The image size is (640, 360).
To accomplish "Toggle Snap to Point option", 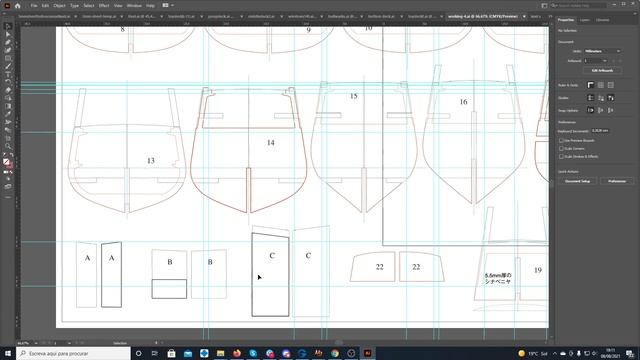I will (591, 110).
